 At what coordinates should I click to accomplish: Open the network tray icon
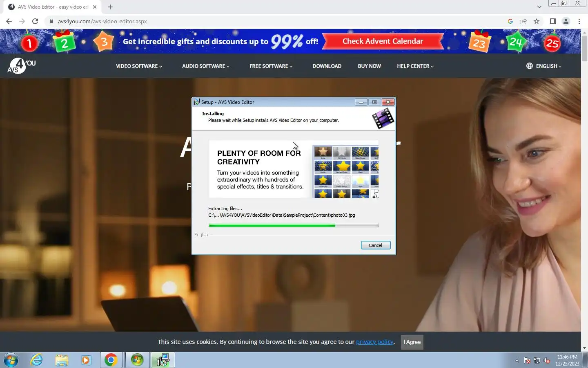click(537, 360)
